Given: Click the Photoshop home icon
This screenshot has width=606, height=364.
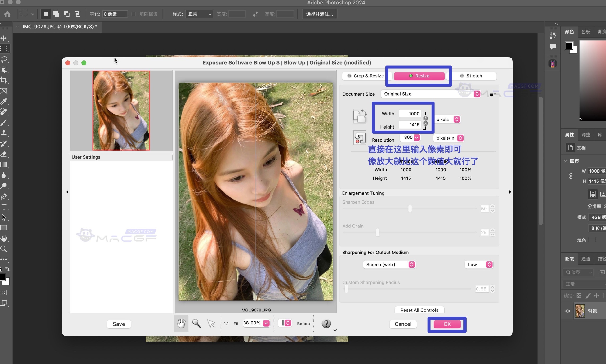Looking at the screenshot, I should click(x=7, y=14).
